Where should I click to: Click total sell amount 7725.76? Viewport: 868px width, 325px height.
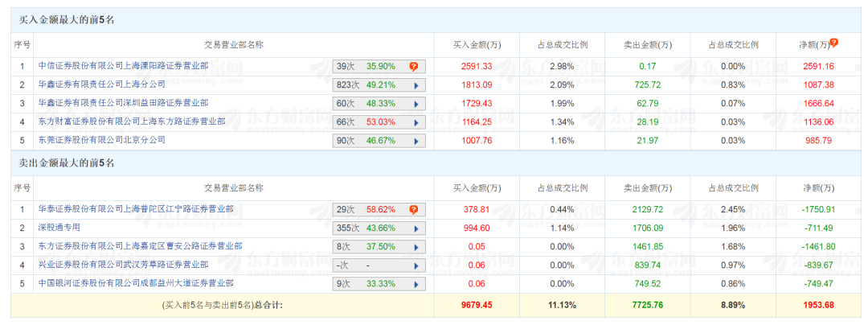[x=646, y=305]
